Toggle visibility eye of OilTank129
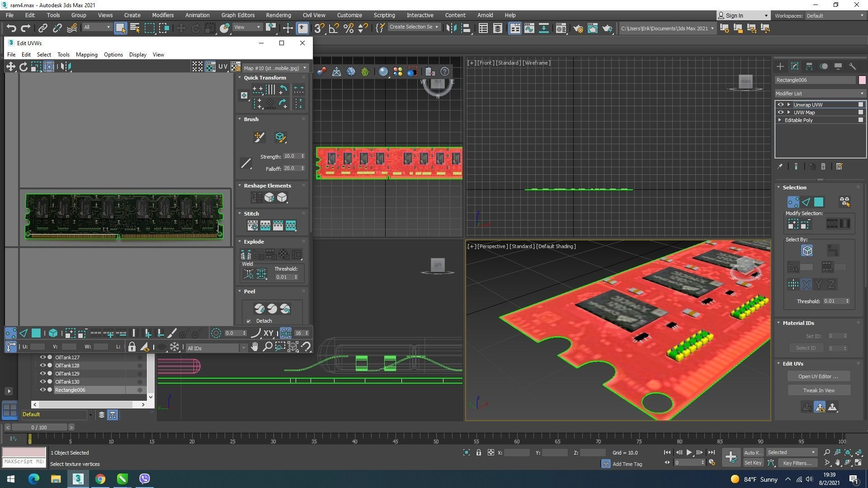 pos(43,374)
